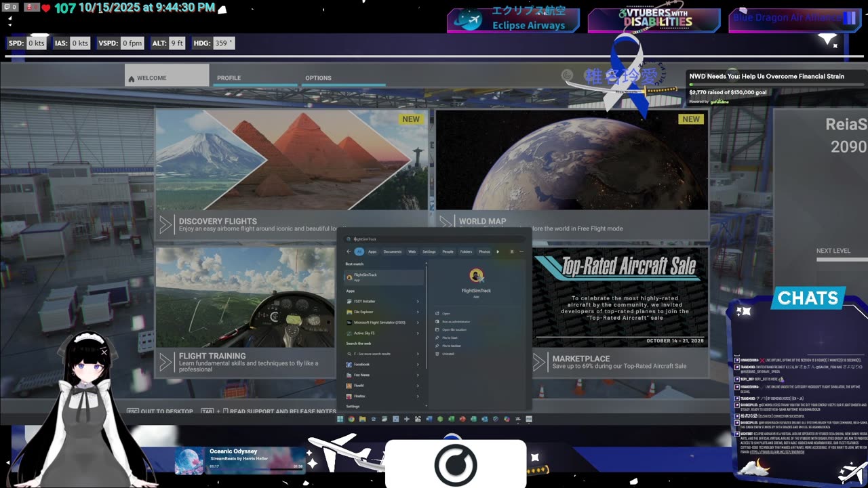The height and width of the screenshot is (488, 868).
Task: Click NWD Needs You fundraiser headline
Action: (x=767, y=77)
